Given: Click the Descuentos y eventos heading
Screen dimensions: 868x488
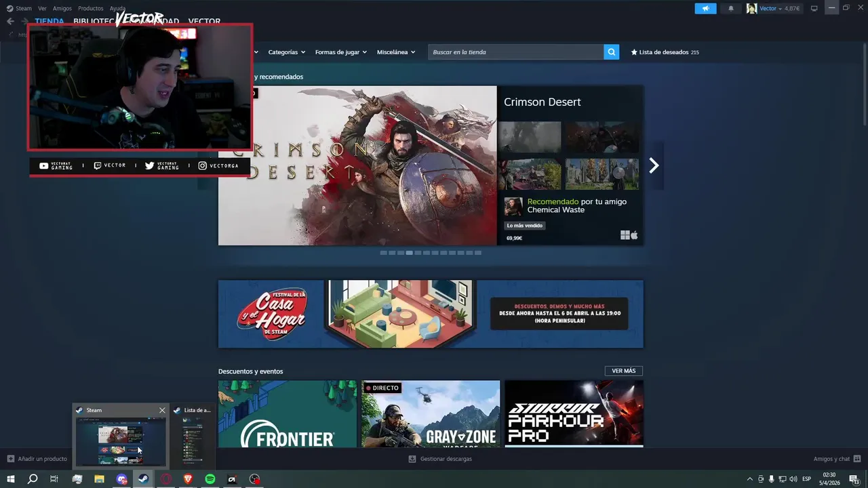Looking at the screenshot, I should point(251,371).
